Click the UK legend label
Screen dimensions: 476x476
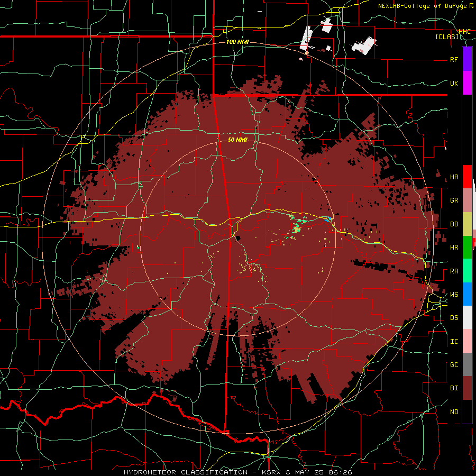[x=454, y=83]
